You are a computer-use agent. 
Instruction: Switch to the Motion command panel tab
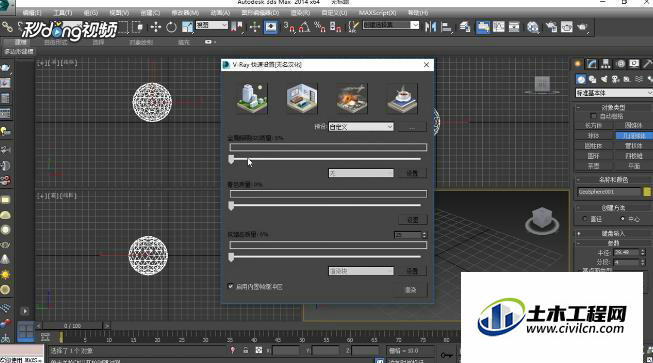point(621,64)
